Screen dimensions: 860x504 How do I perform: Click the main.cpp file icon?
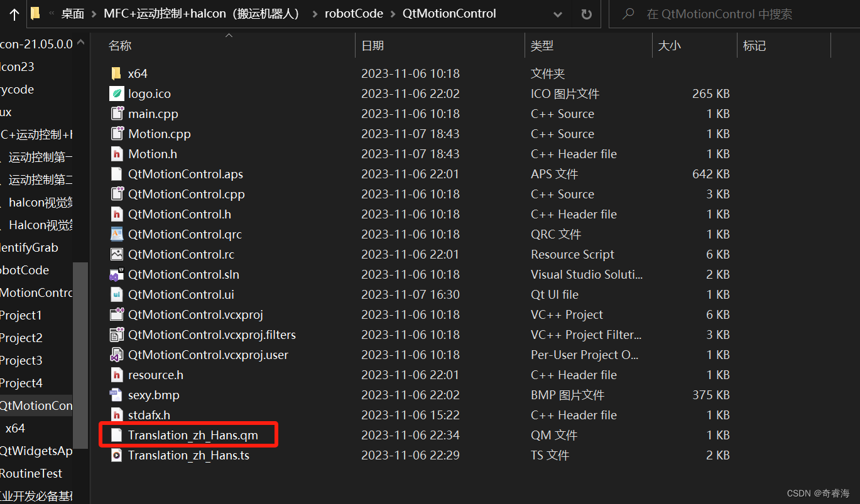(x=116, y=114)
